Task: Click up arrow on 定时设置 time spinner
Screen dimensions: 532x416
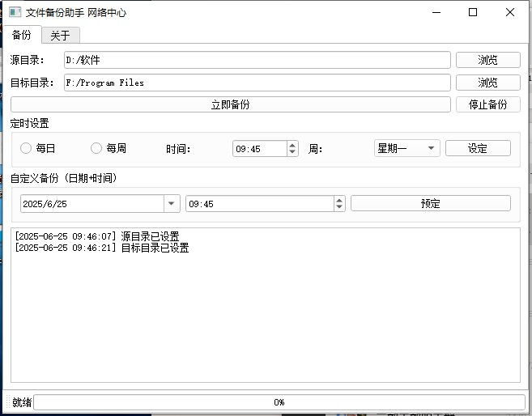Action: (x=292, y=145)
